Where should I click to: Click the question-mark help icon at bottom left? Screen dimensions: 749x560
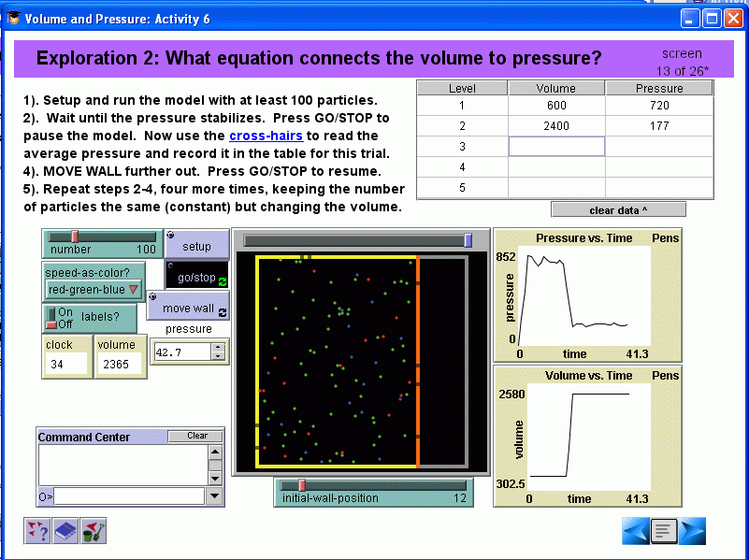tap(37, 532)
